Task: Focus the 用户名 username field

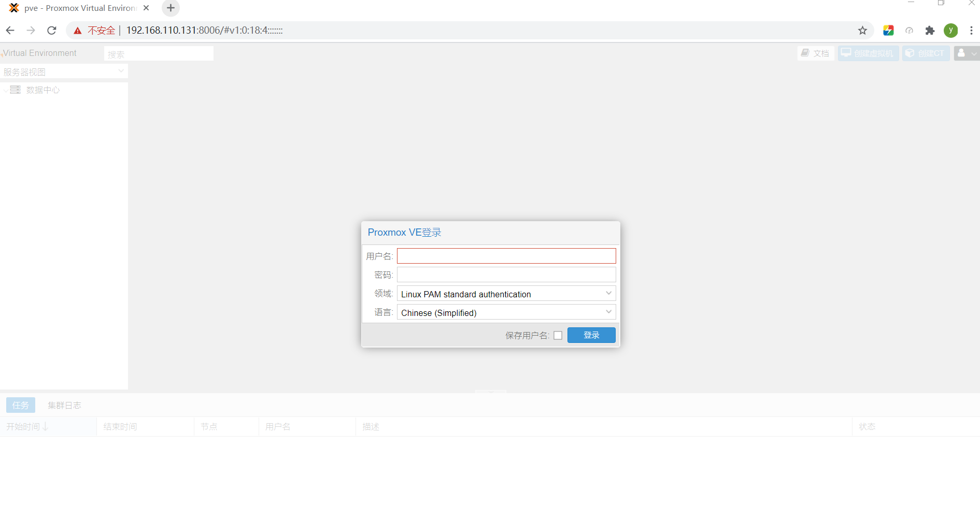Action: click(x=506, y=256)
